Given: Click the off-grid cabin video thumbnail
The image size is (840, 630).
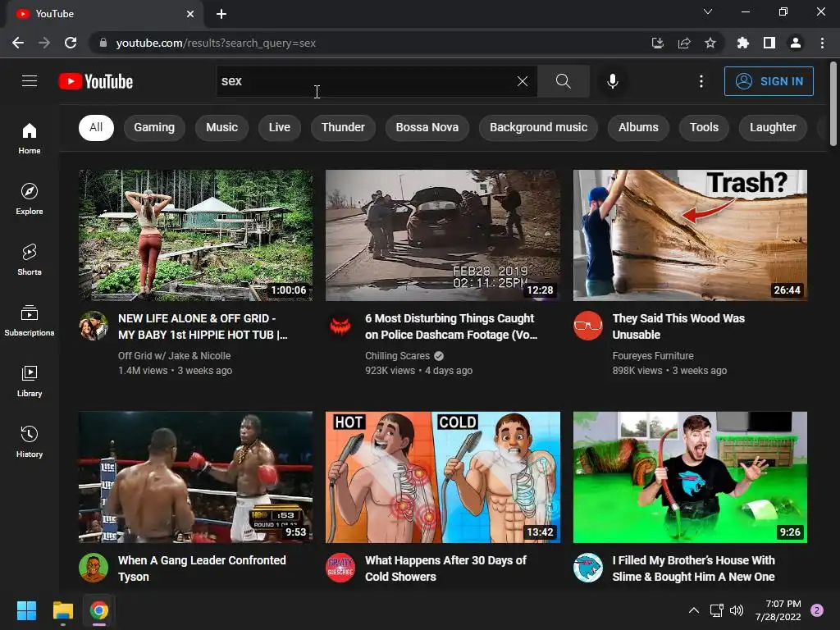Looking at the screenshot, I should pyautogui.click(x=195, y=235).
